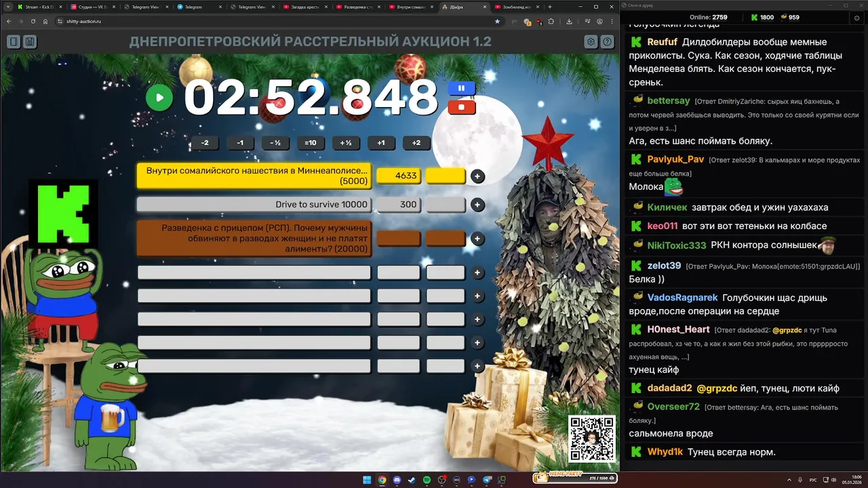Open auction settings gear icon
868x488 pixels.
pyautogui.click(x=591, y=42)
